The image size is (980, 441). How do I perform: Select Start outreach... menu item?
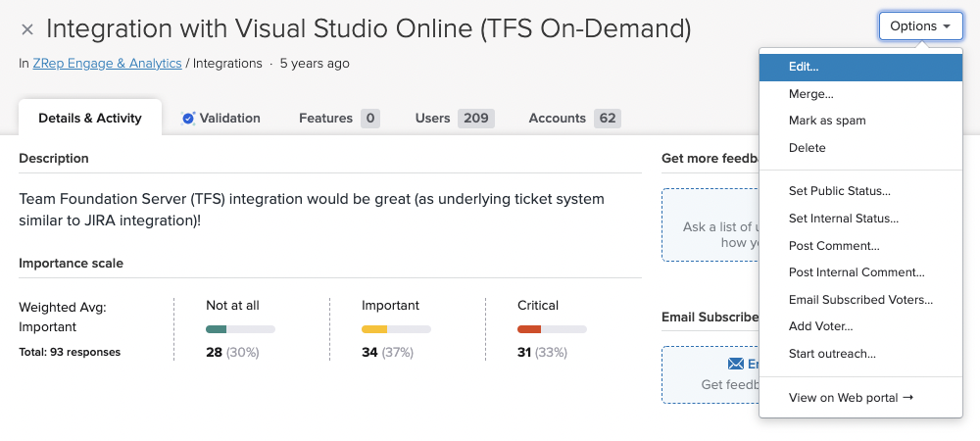click(860, 354)
